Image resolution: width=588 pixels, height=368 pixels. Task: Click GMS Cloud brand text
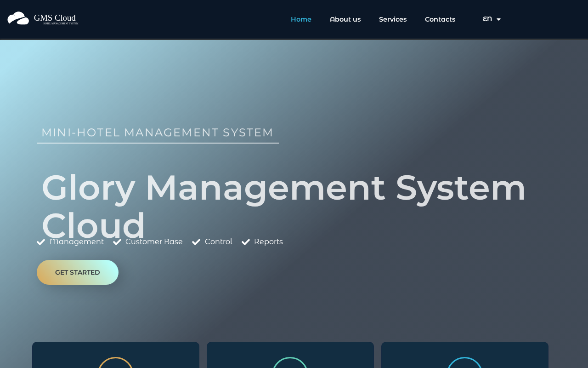point(55,18)
